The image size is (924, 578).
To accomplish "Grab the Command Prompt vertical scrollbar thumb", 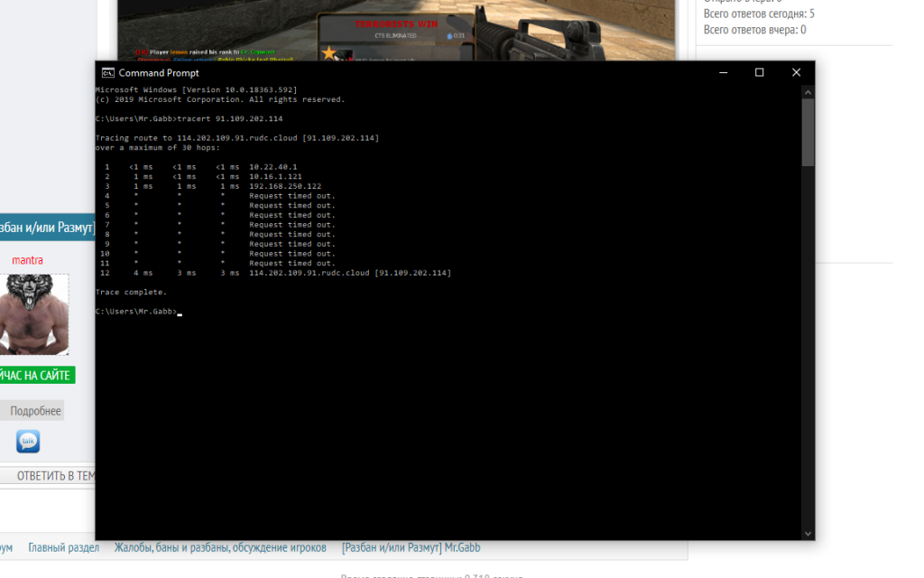I will point(808,131).
